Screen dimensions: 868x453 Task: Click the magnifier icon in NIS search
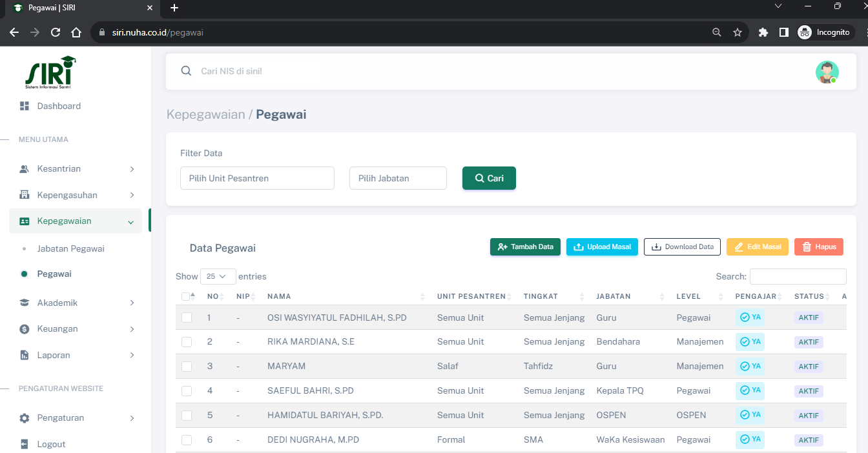pyautogui.click(x=186, y=71)
